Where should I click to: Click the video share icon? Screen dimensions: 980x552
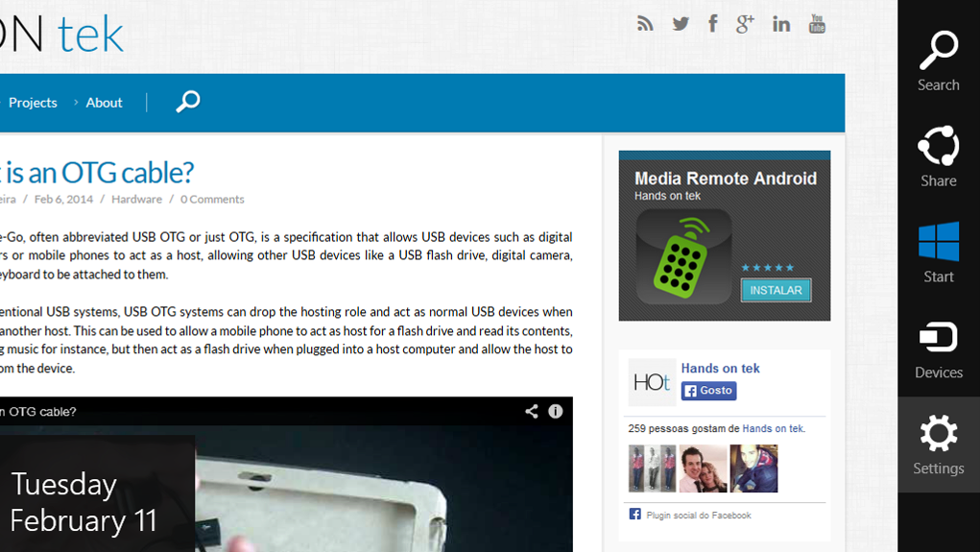point(531,411)
